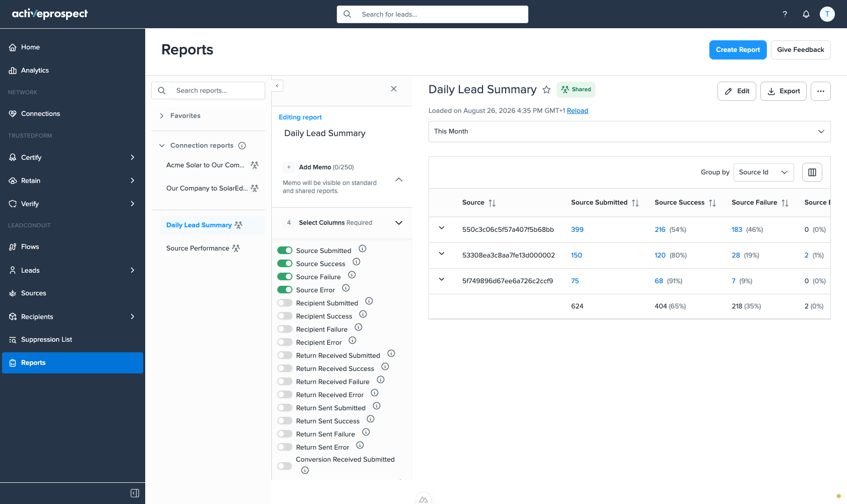The width and height of the screenshot is (847, 504).
Task: Disable the Source Success toggle
Action: tap(285, 264)
